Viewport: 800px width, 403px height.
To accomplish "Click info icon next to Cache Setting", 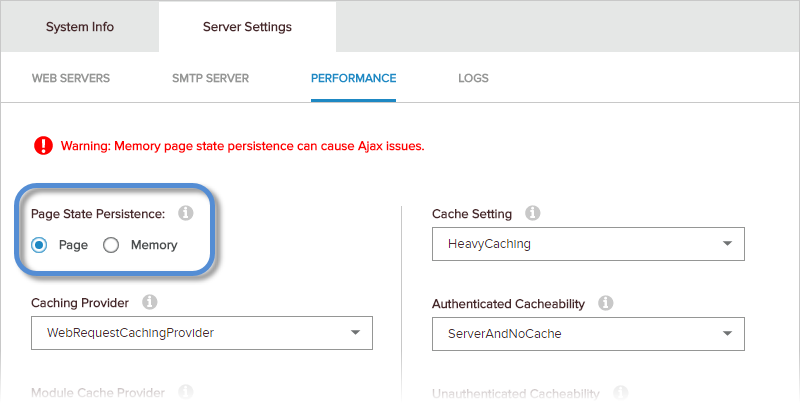I will [533, 213].
